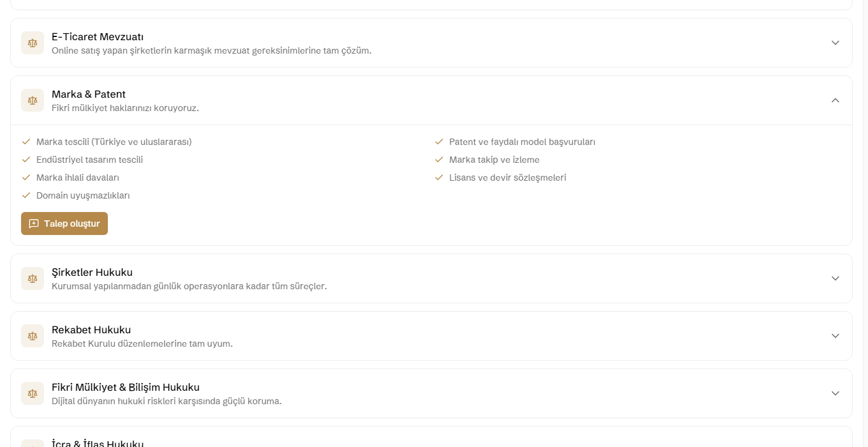Viewport: 868px width, 447px height.
Task: Open the Şirketler Hukuku section title
Action: point(92,272)
